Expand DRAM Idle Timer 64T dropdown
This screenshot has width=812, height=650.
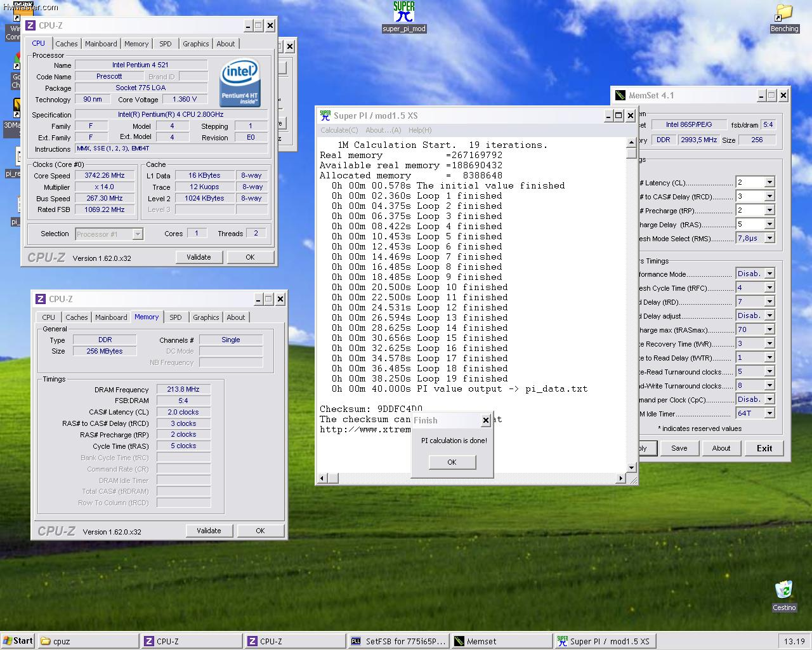[769, 414]
